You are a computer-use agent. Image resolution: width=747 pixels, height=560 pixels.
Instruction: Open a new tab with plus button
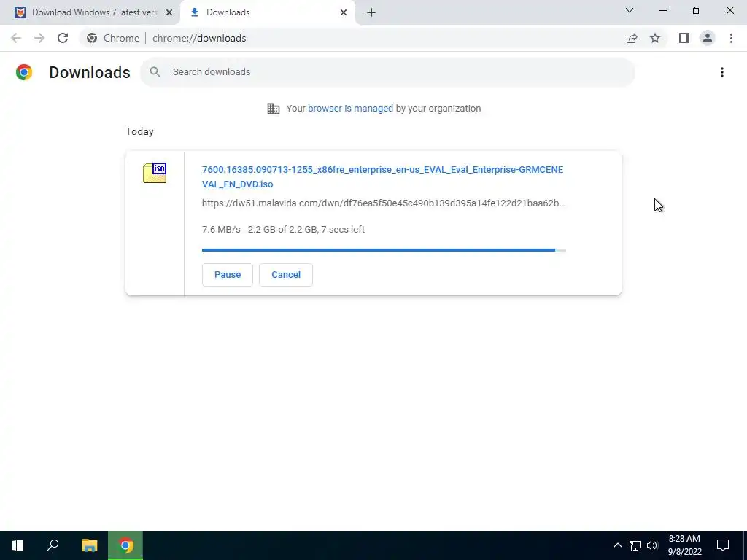click(x=371, y=12)
